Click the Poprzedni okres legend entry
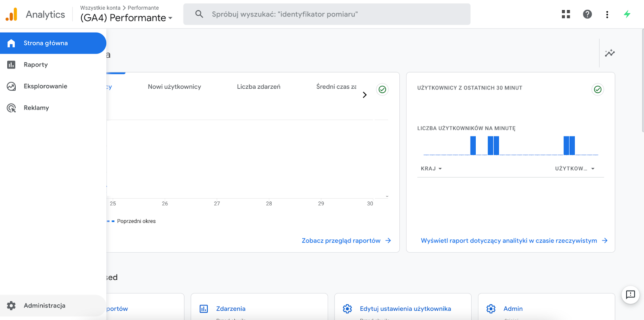The height and width of the screenshot is (320, 644). coord(131,221)
